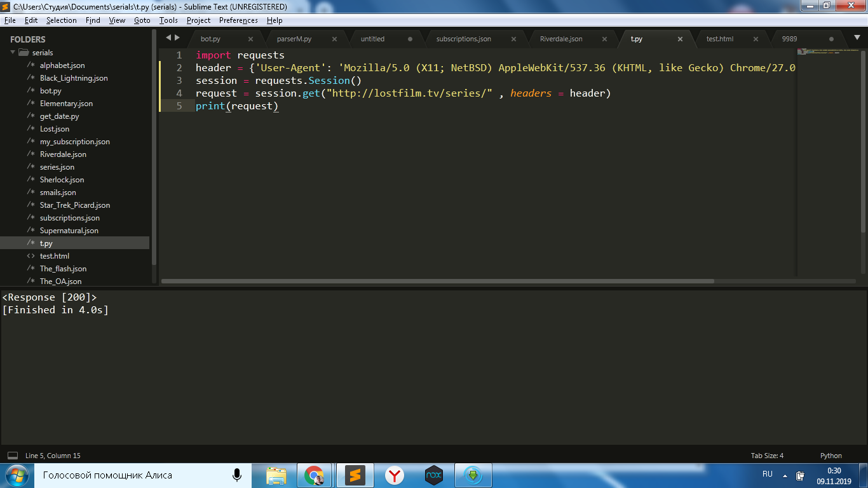Open Windows Start menu

click(17, 475)
